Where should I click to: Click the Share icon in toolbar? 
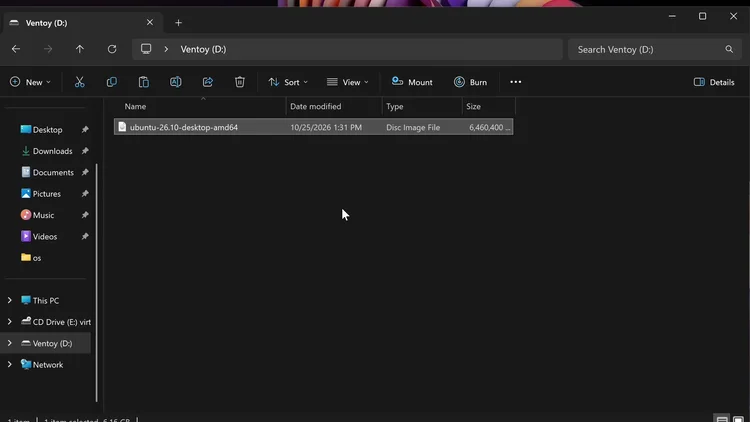(x=208, y=82)
